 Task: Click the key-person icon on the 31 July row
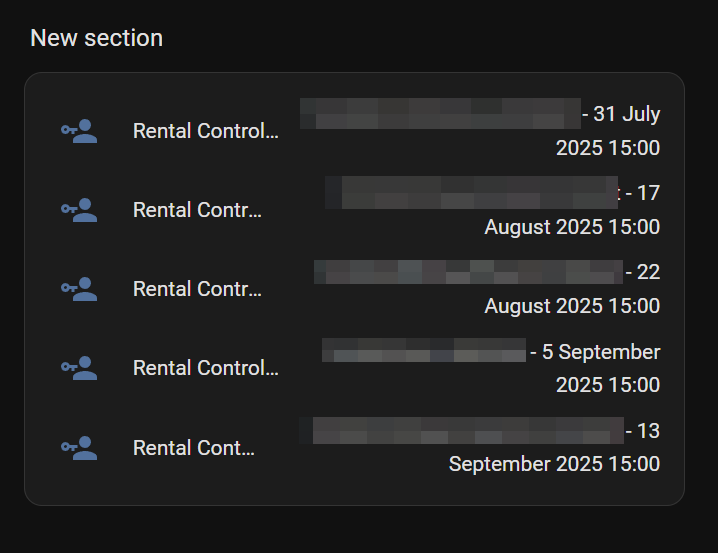pos(79,131)
